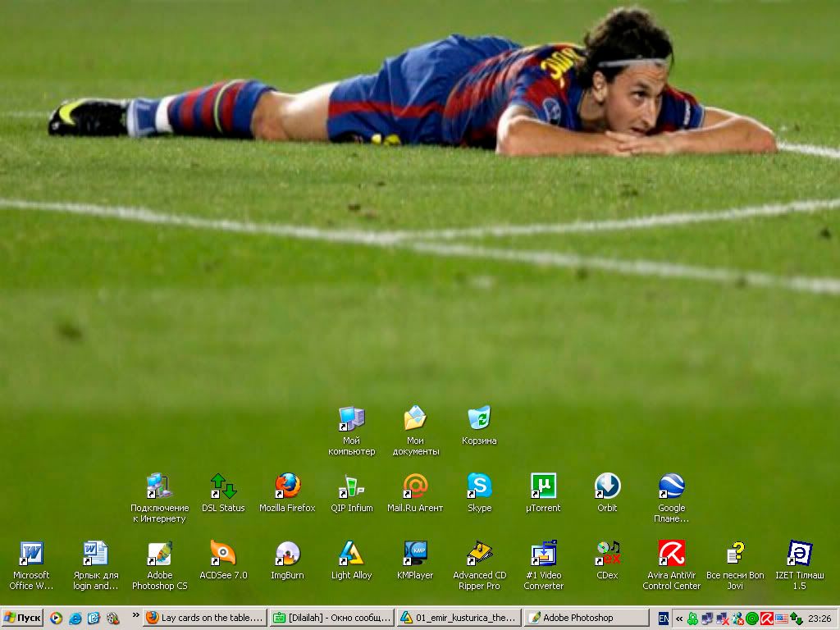Click the Avira AntiVir Control Center icon
The image size is (840, 630).
tap(671, 554)
